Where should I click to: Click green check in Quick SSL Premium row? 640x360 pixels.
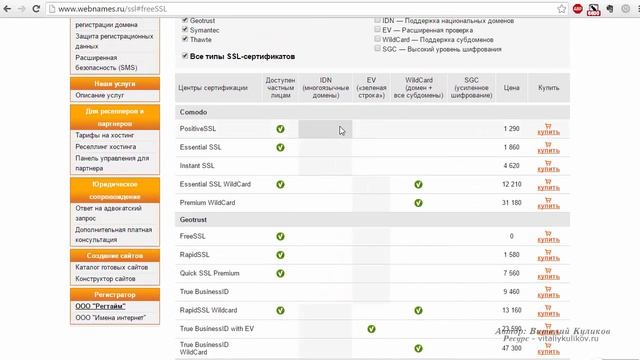280,273
